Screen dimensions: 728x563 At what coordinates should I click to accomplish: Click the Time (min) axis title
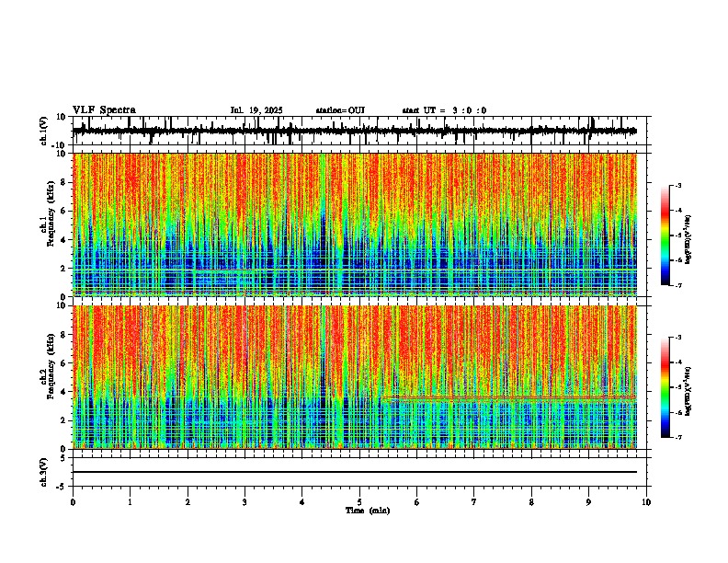click(x=368, y=511)
